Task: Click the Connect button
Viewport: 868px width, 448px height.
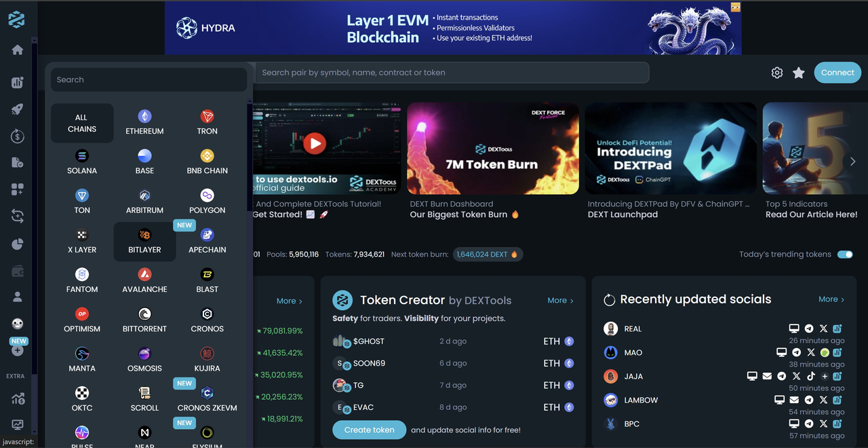Action: click(837, 73)
